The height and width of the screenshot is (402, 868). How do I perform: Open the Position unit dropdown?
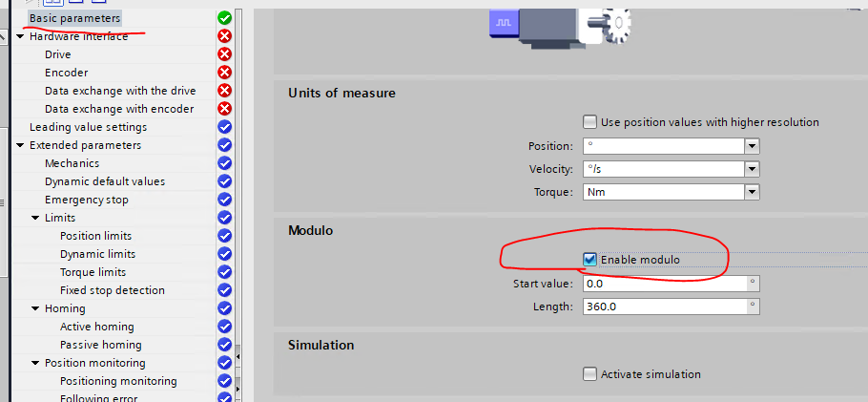pyautogui.click(x=752, y=146)
